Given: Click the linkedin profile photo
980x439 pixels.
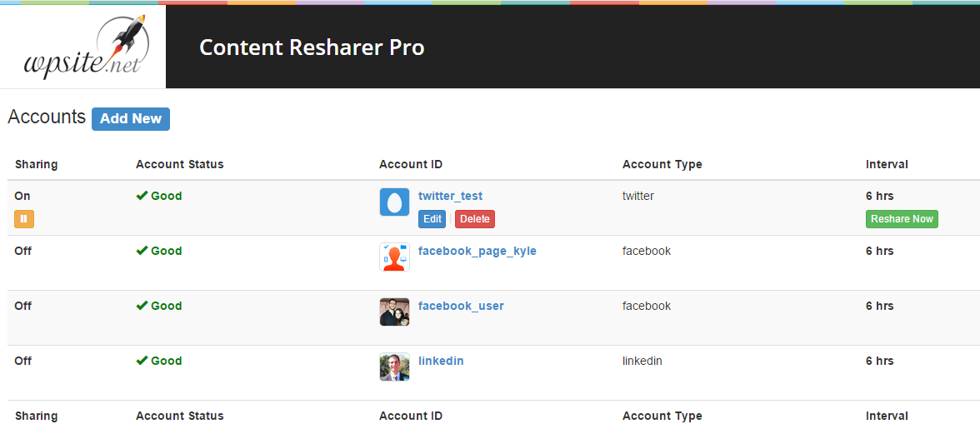Looking at the screenshot, I should click(x=394, y=367).
